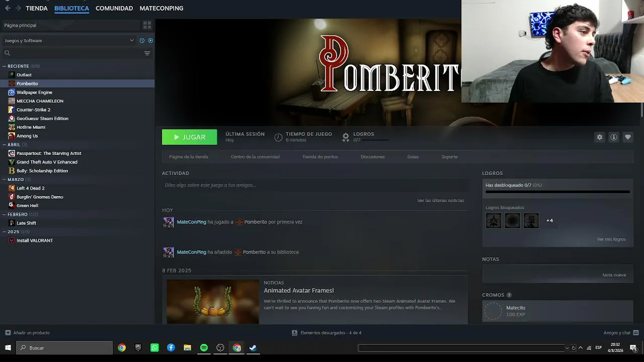This screenshot has height=362, width=644.
Task: Collapse the 2025 category
Action: [4, 232]
